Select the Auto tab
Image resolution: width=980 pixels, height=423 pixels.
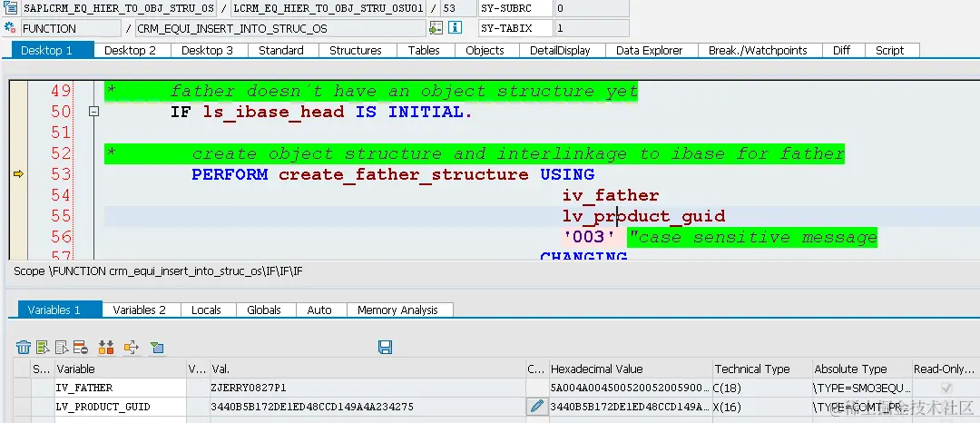(319, 310)
